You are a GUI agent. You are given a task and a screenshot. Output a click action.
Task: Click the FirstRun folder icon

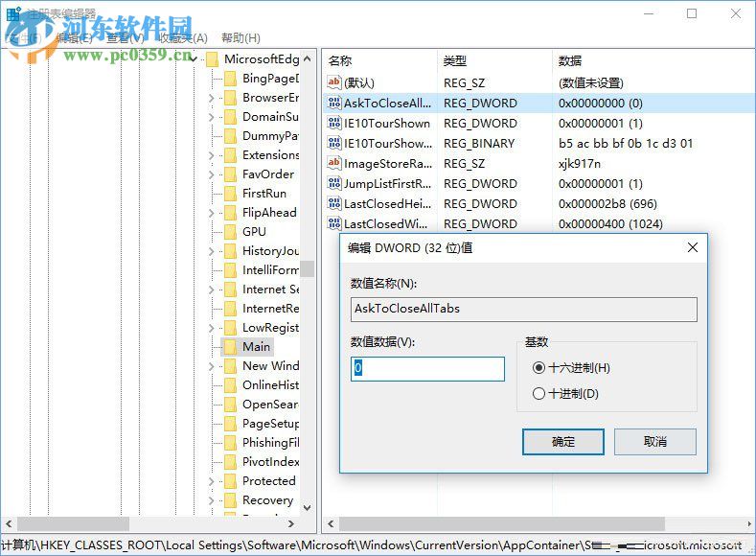click(x=231, y=194)
